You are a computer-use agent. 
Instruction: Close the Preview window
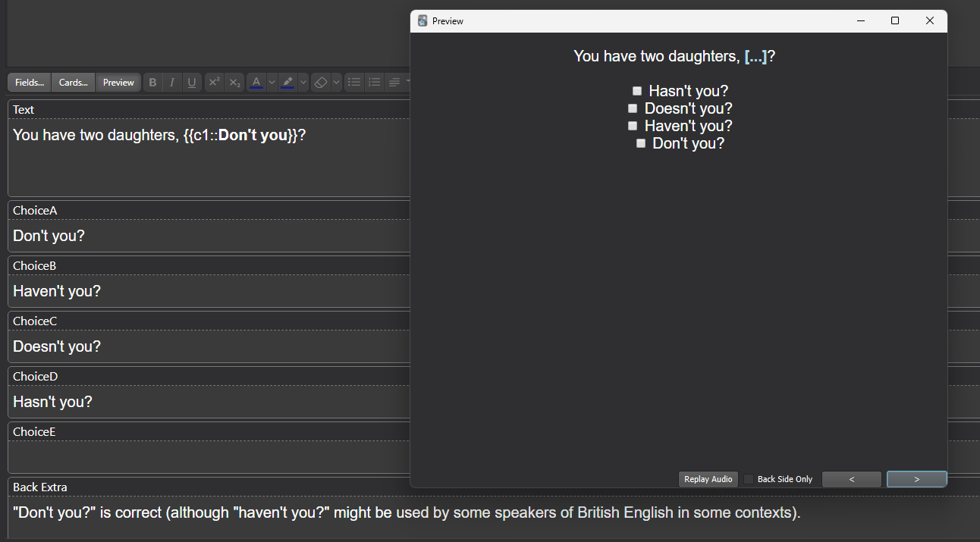pyautogui.click(x=930, y=21)
